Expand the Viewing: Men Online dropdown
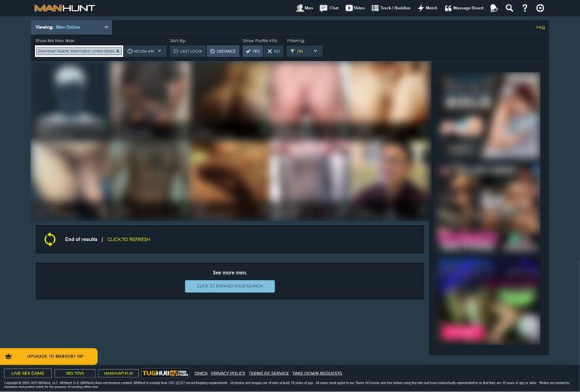Viewport: 580px width, 392px height. click(x=72, y=27)
